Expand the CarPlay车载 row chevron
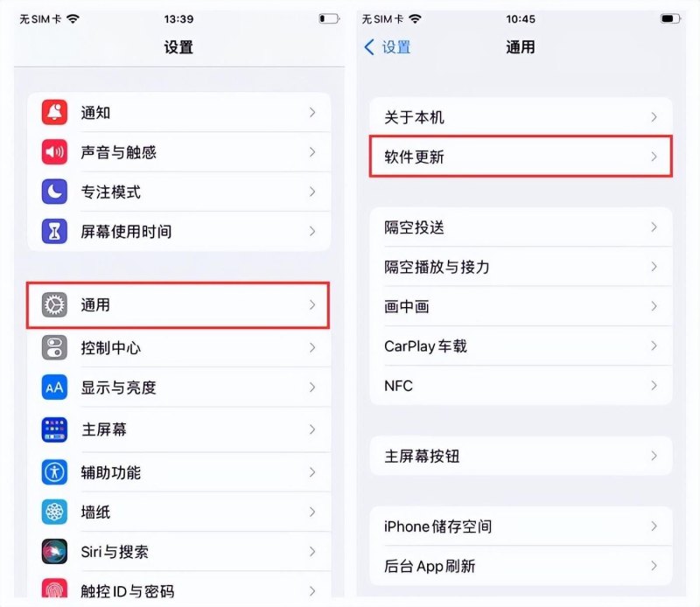Image resolution: width=700 pixels, height=607 pixels. [654, 345]
